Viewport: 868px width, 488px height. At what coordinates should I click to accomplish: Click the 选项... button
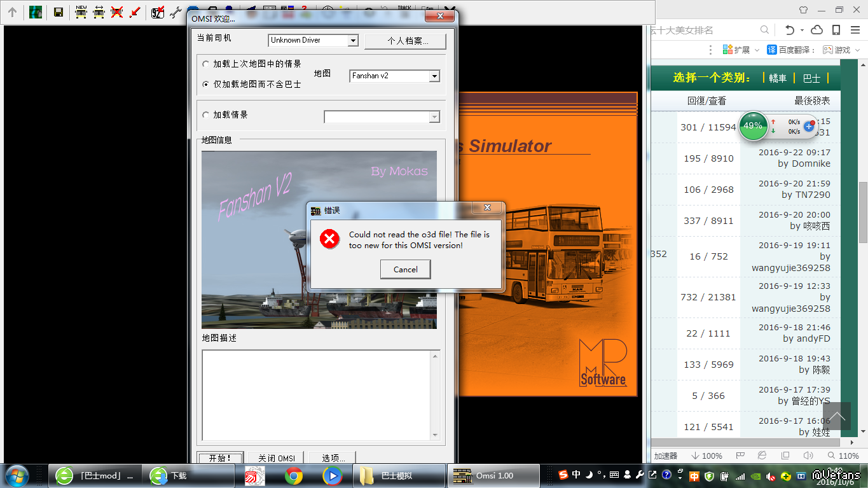tap(333, 458)
